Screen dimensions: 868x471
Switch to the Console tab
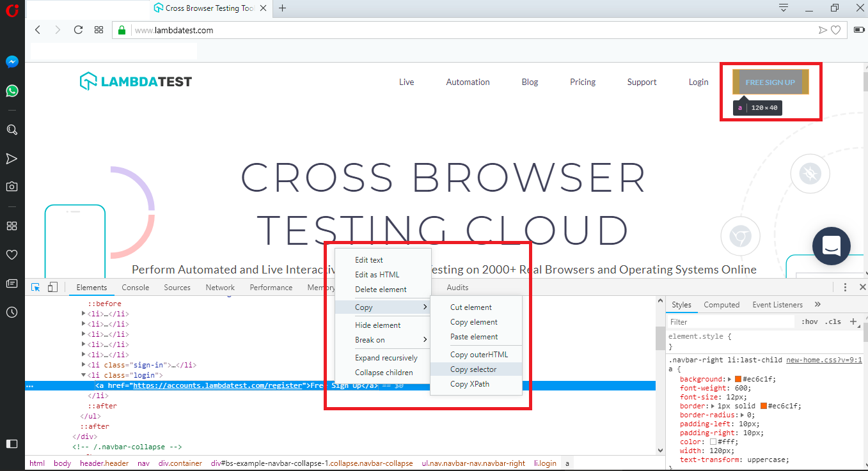pos(135,288)
